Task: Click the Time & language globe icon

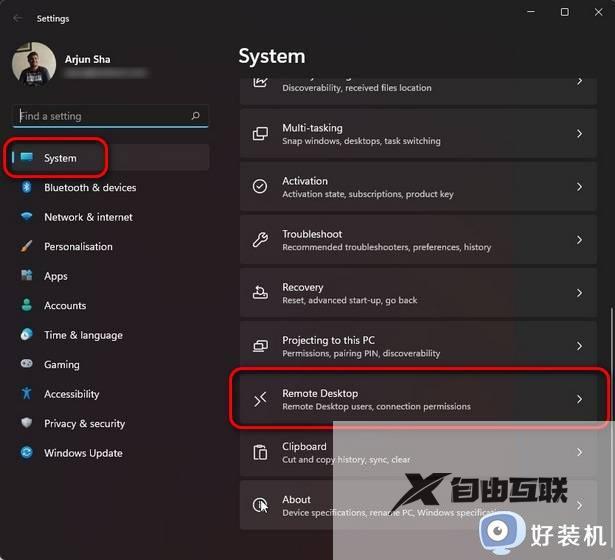Action: (27, 335)
